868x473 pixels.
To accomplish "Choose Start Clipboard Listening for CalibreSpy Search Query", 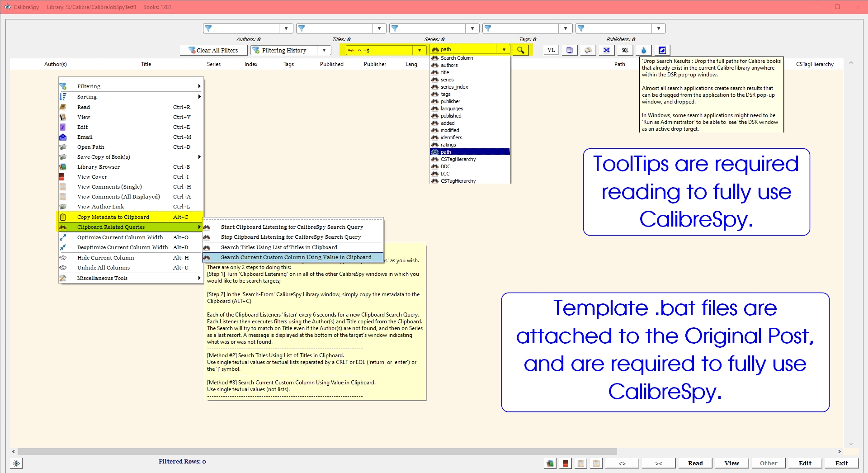I will coord(293,227).
